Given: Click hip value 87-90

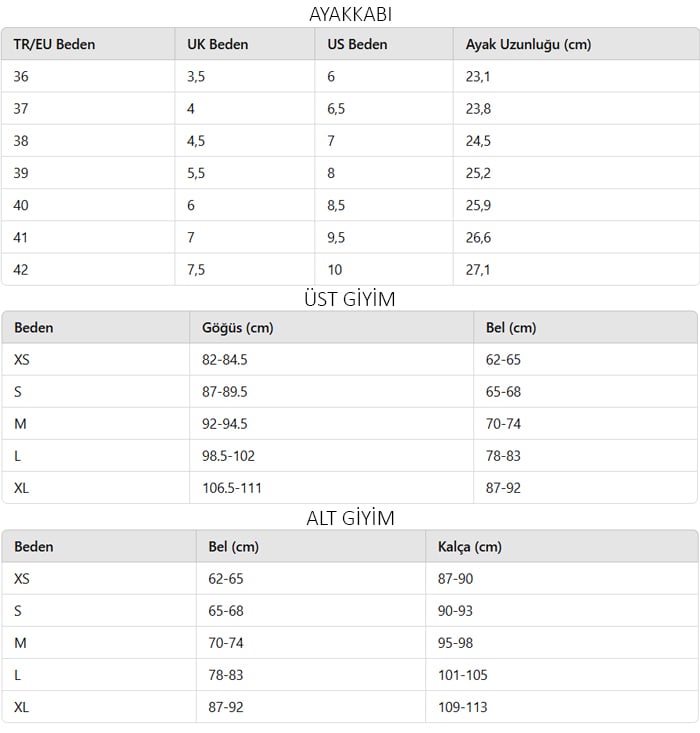Looking at the screenshot, I should pos(455,579).
